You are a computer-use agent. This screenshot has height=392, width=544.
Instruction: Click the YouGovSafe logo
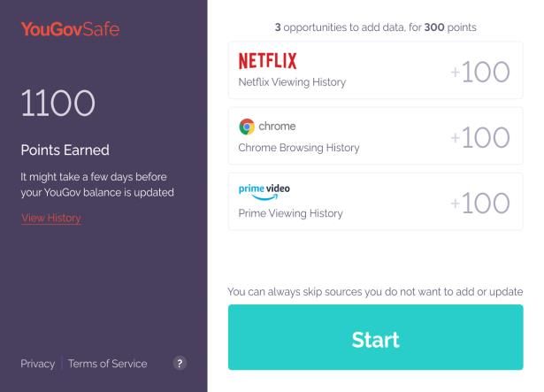(x=70, y=29)
